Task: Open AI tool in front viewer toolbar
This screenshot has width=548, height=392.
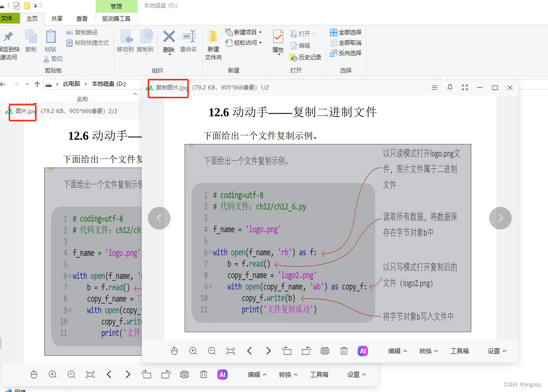Action: click(363, 351)
